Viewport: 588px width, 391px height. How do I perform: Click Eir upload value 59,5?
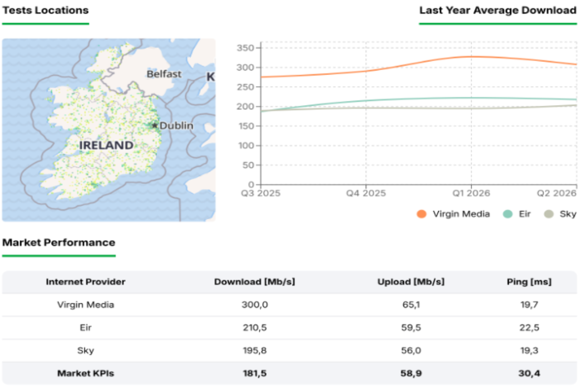click(411, 328)
